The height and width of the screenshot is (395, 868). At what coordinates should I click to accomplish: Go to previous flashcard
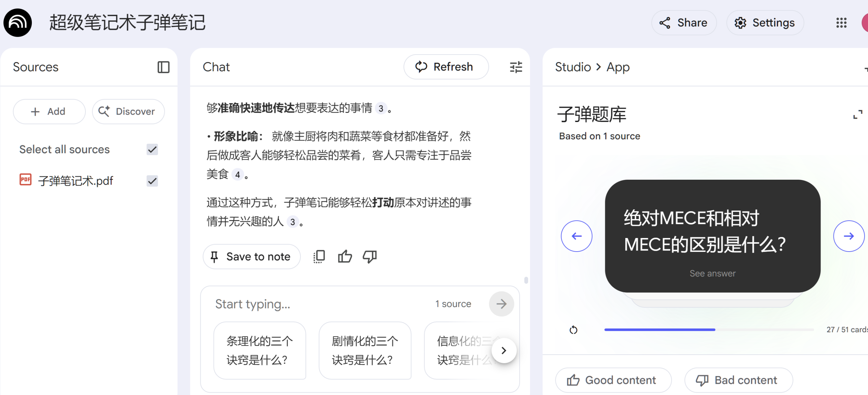[x=576, y=236]
